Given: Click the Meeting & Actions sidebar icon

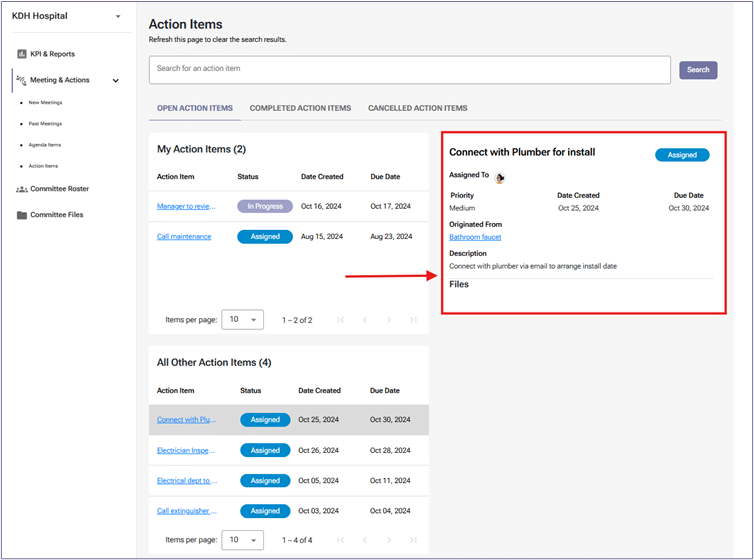Looking at the screenshot, I should [x=21, y=80].
